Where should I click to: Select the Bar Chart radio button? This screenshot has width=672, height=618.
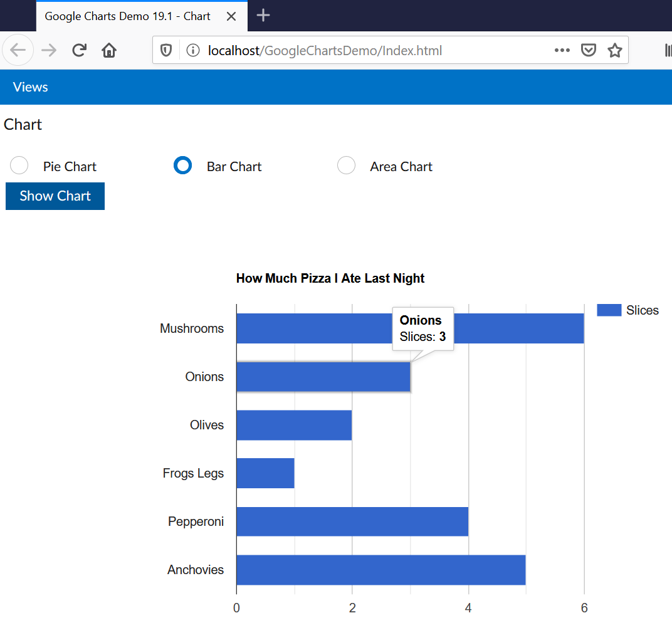[182, 165]
